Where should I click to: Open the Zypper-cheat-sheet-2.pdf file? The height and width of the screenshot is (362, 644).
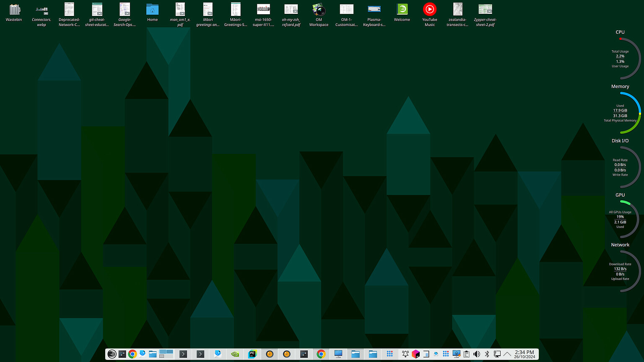(485, 10)
